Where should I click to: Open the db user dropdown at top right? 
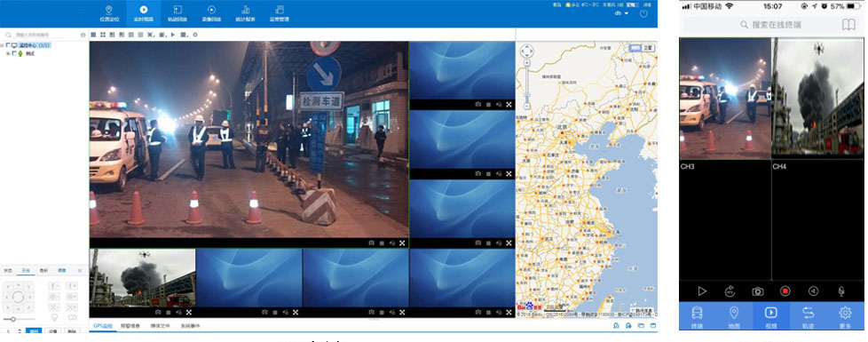[x=621, y=13]
